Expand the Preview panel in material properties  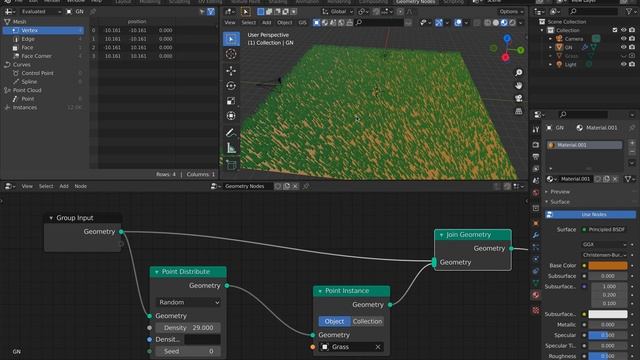560,191
